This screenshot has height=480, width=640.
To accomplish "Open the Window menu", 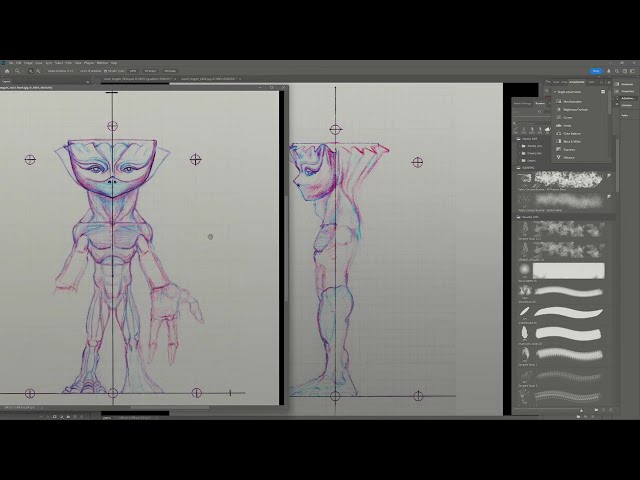I will tap(102, 63).
